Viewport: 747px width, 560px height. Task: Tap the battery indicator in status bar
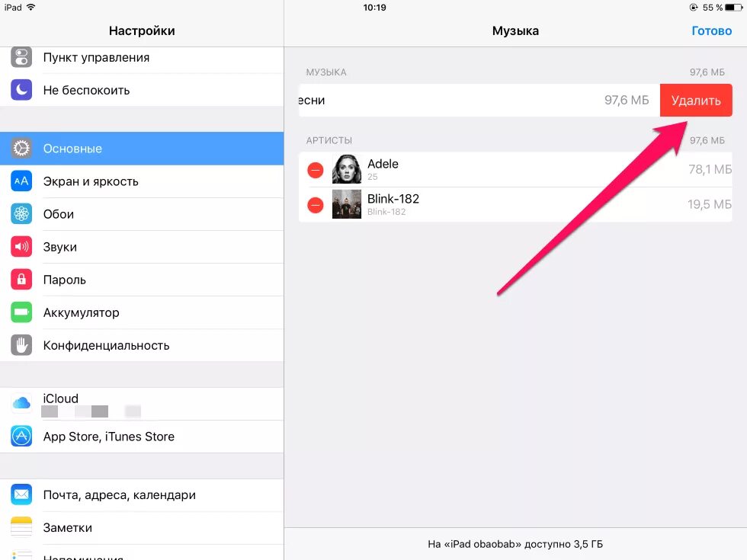(733, 8)
